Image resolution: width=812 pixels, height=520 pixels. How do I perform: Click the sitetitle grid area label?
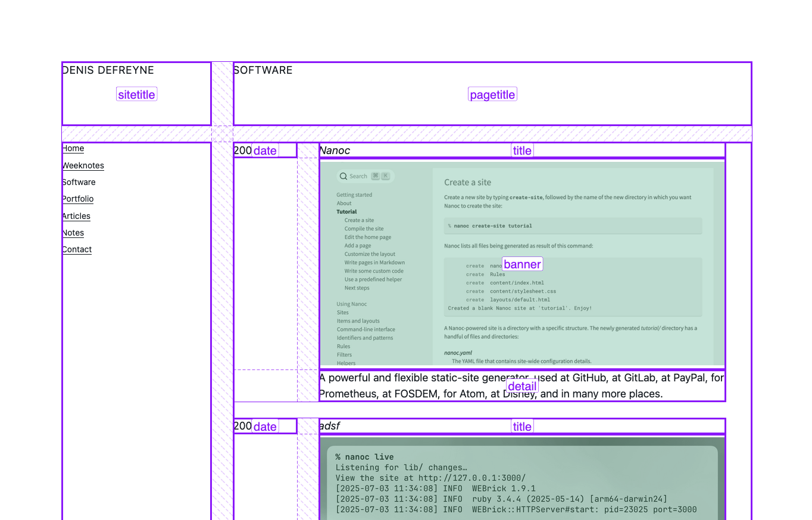137,95
